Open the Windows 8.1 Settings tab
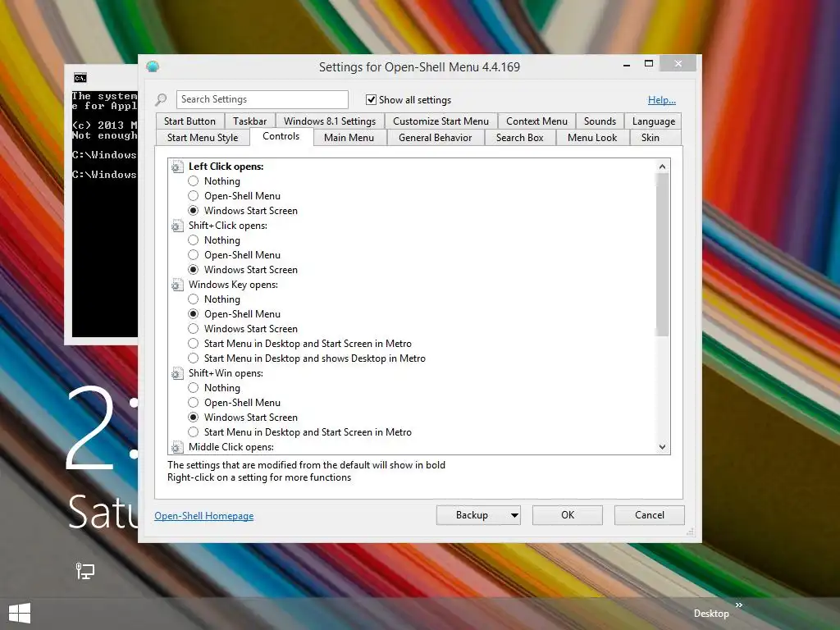 (330, 121)
